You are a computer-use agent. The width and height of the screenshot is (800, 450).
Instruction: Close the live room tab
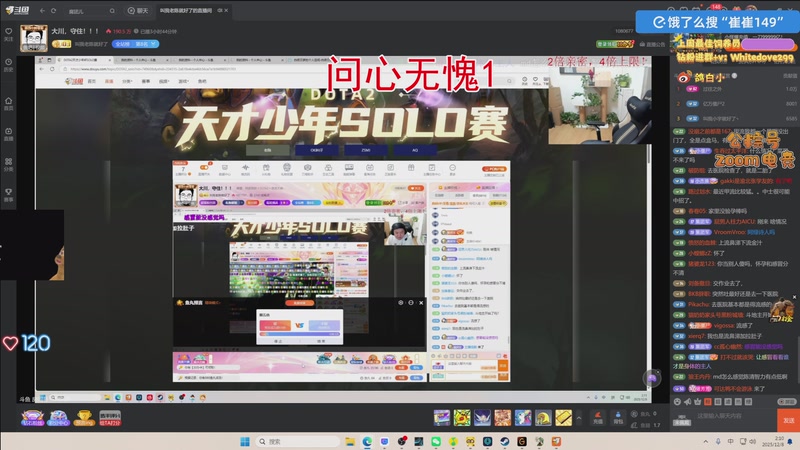pyautogui.click(x=226, y=10)
